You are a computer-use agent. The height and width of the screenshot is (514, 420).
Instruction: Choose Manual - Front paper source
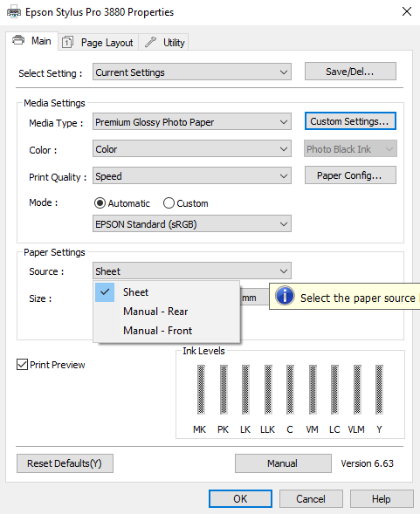pyautogui.click(x=167, y=331)
